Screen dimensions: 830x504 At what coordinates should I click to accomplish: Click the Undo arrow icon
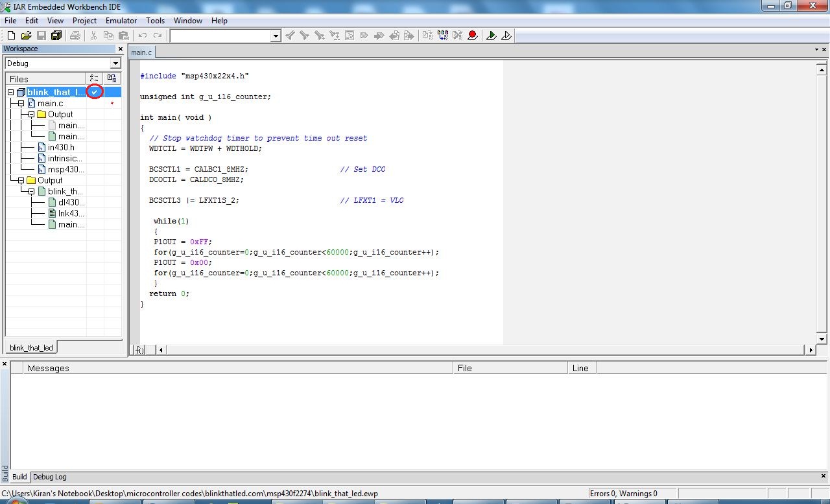pos(143,36)
